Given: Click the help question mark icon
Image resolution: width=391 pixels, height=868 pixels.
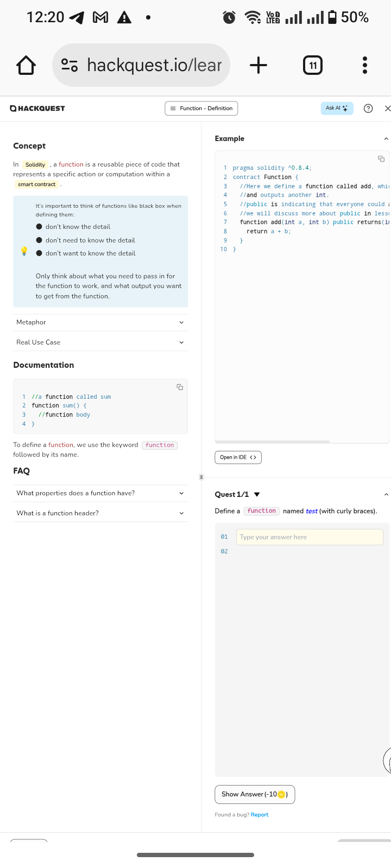Looking at the screenshot, I should pos(368,108).
